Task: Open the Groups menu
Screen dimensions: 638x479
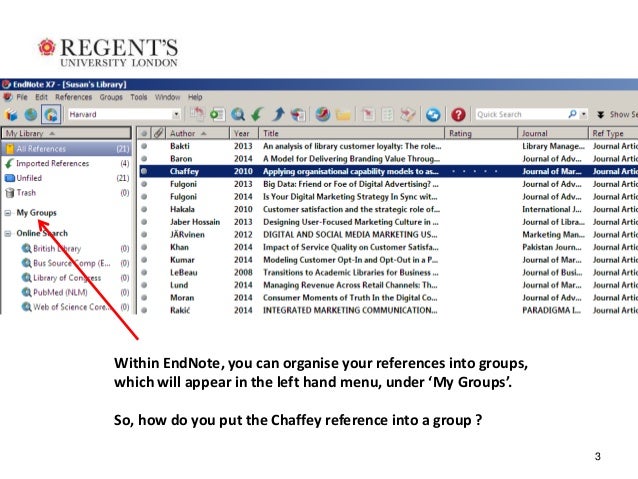Action: pyautogui.click(x=111, y=97)
